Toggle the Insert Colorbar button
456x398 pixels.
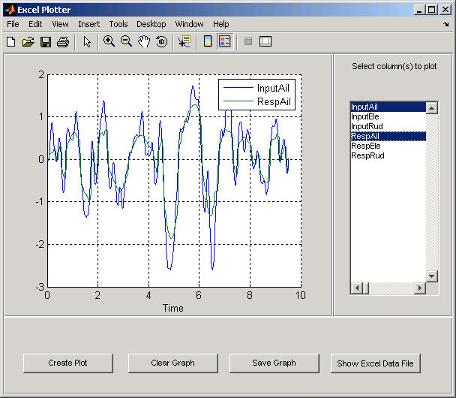(x=208, y=42)
